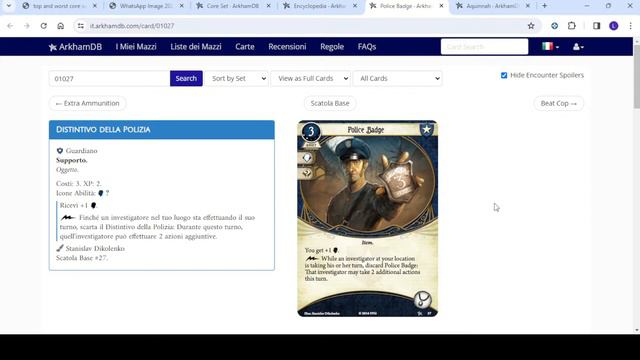The width and height of the screenshot is (640, 360).
Task: Click the browser forward arrow
Action: (27, 26)
